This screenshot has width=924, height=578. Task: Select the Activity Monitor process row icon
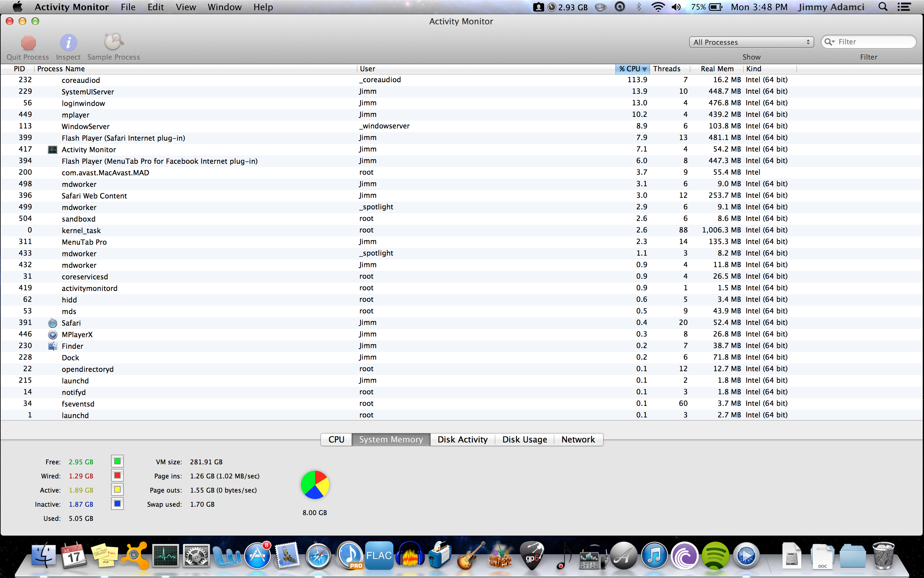pyautogui.click(x=53, y=149)
